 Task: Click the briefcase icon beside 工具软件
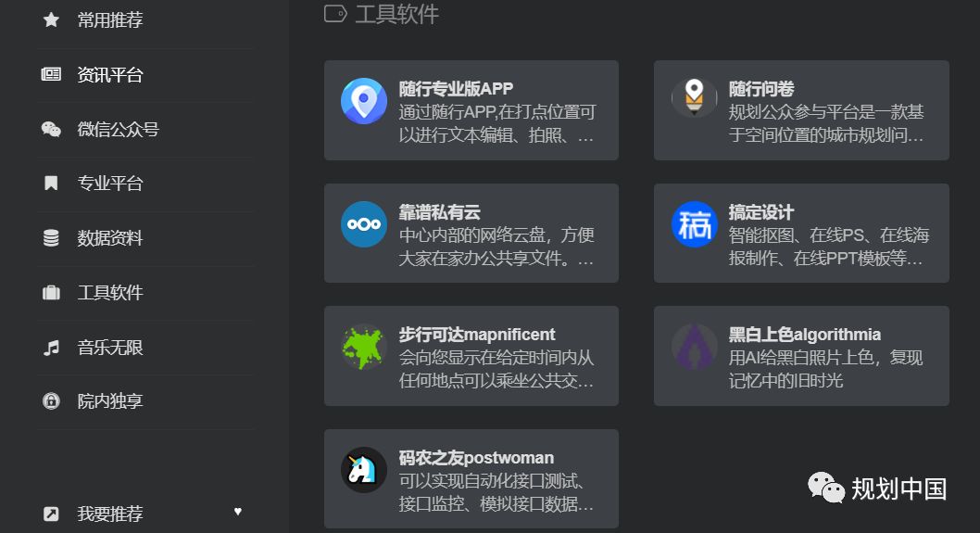click(51, 292)
